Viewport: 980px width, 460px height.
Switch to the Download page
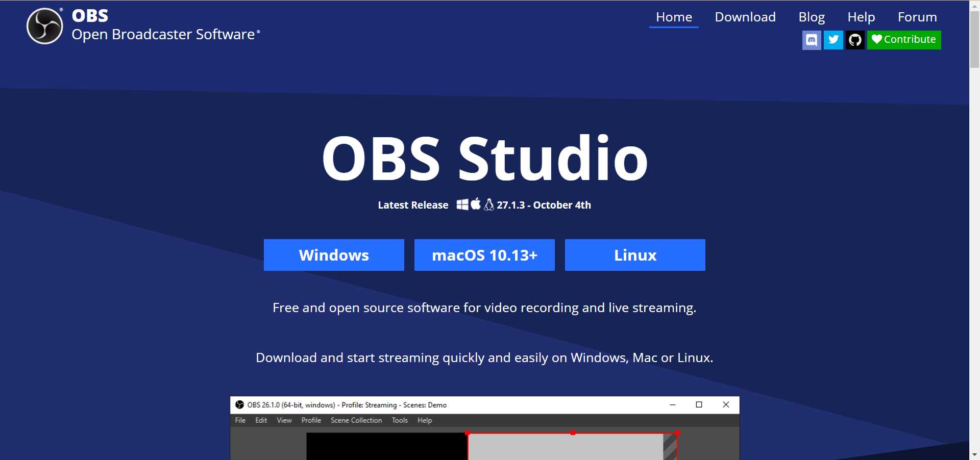(745, 17)
